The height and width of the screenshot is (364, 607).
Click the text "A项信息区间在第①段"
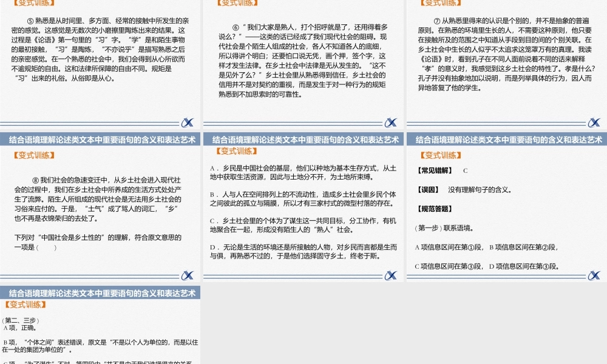449,247
